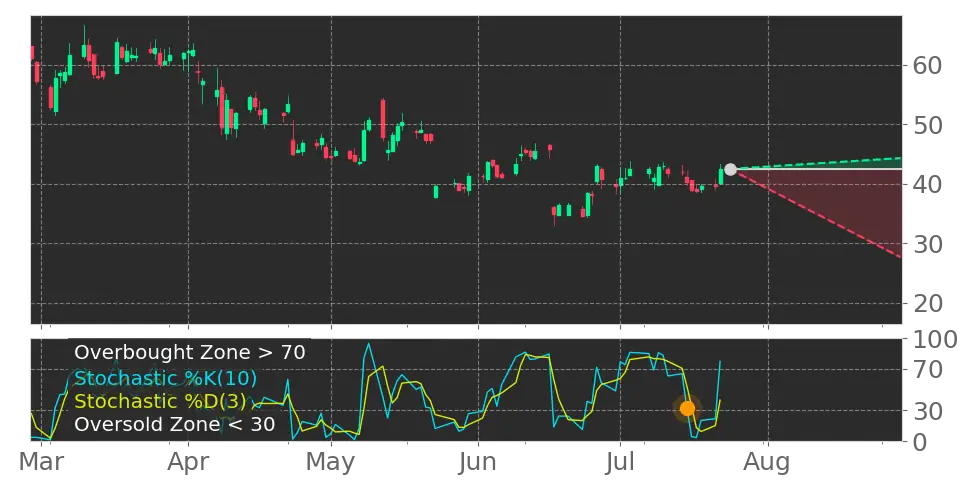Screen dimensions: 972x486
Task: Click the stochastic axis label 70
Action: point(927,370)
